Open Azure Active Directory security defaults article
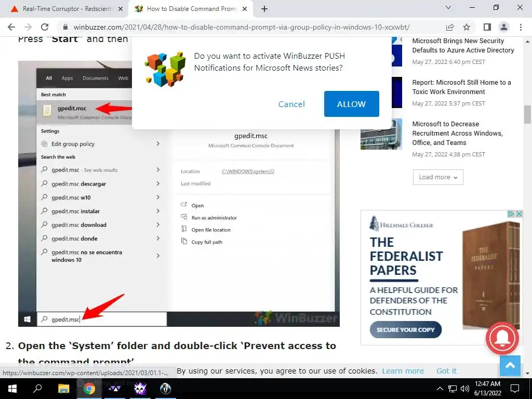The width and height of the screenshot is (532, 399). tap(463, 46)
